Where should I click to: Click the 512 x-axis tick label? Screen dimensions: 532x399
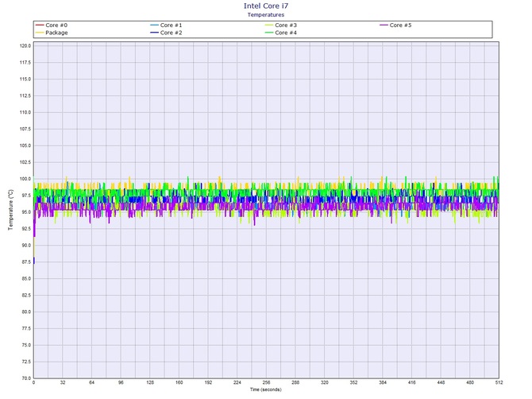499,382
